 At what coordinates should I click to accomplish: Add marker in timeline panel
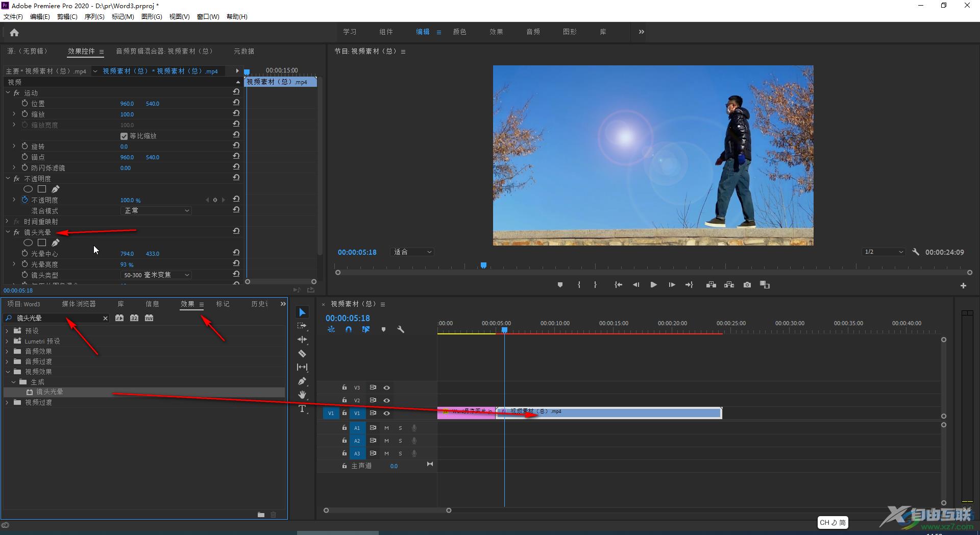pos(383,330)
